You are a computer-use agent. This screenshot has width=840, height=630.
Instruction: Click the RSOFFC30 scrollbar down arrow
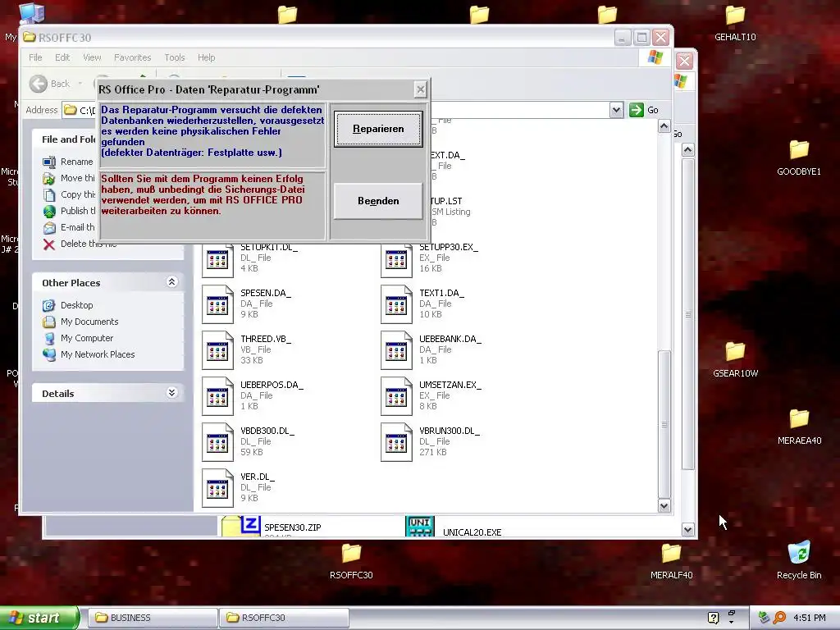[664, 505]
